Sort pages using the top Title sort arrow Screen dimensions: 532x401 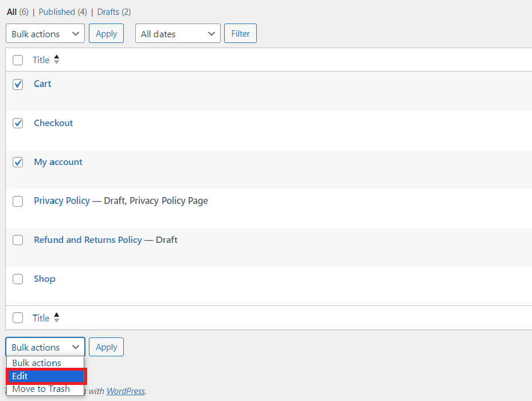(56, 60)
